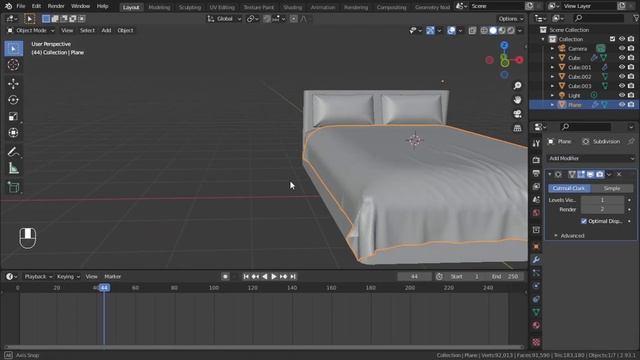Jump to the timeline end

(x=293, y=277)
